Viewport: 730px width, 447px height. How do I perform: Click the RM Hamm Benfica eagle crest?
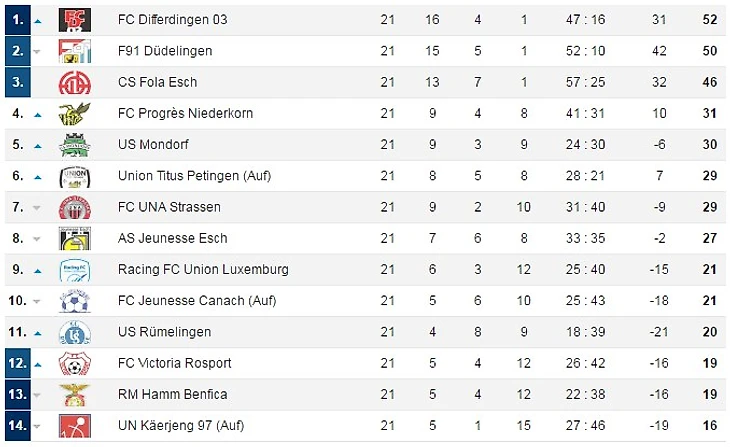click(x=74, y=394)
